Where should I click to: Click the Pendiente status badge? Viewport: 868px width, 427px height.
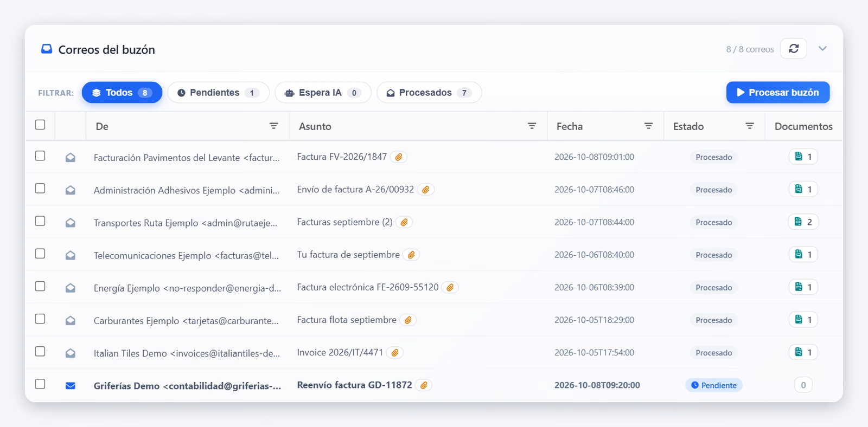point(713,385)
